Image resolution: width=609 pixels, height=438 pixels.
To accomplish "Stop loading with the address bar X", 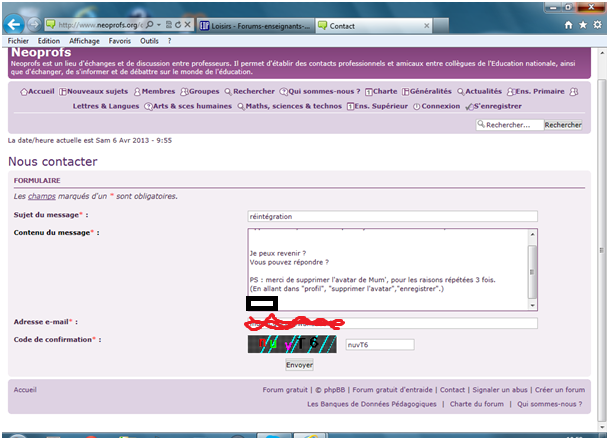I will (x=187, y=24).
